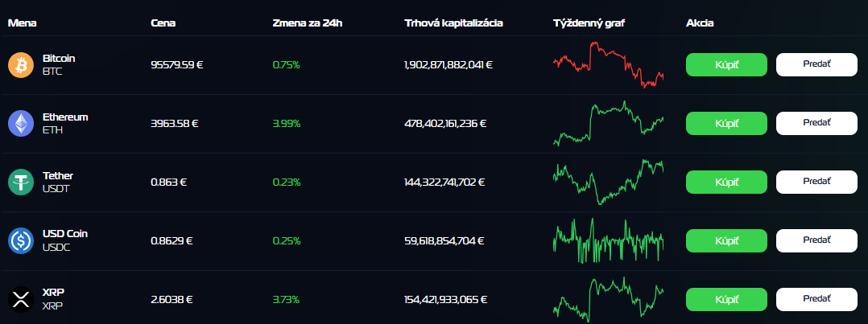The image size is (868, 324).
Task: Buy Ethereum with Kúpiť button
Action: point(726,123)
